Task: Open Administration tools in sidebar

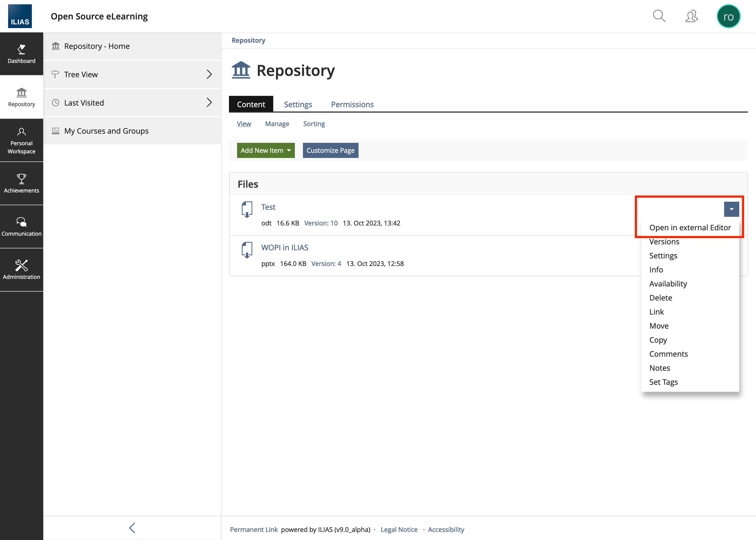Action: tap(22, 270)
